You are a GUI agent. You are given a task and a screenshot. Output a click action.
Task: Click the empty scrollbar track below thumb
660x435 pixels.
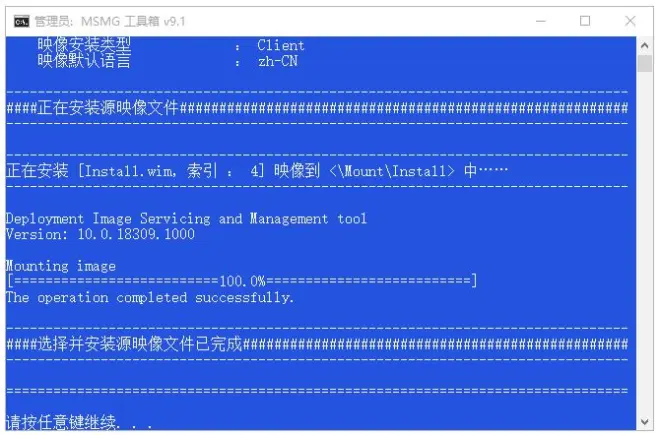[644, 242]
